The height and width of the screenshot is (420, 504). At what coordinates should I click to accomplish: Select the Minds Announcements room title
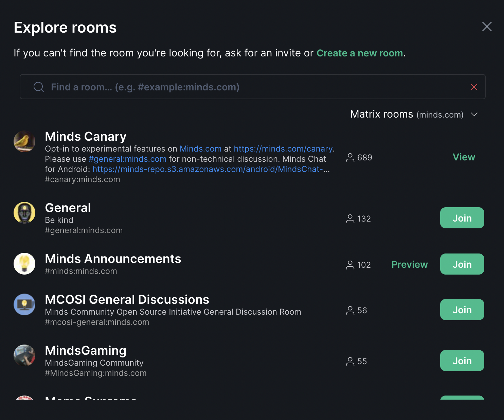113,259
